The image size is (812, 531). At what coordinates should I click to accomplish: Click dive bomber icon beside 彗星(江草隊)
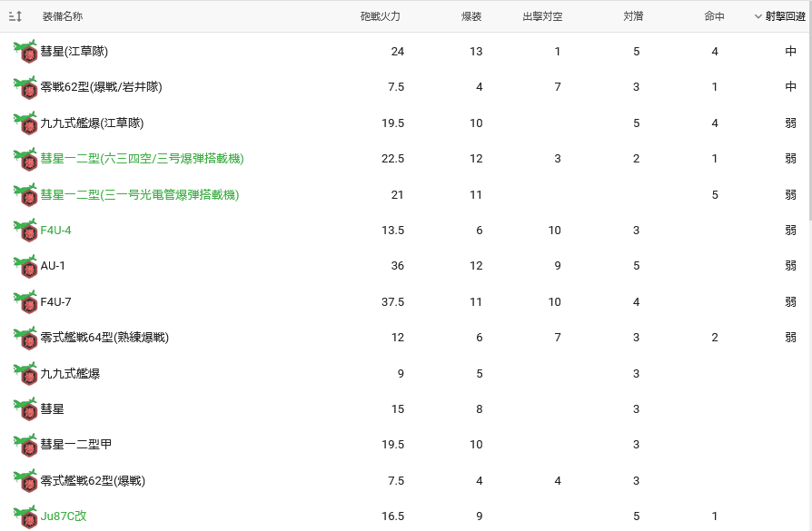coord(26,52)
